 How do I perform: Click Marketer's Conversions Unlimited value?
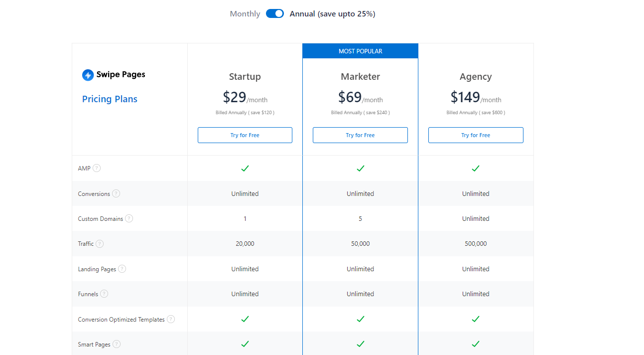tap(361, 193)
